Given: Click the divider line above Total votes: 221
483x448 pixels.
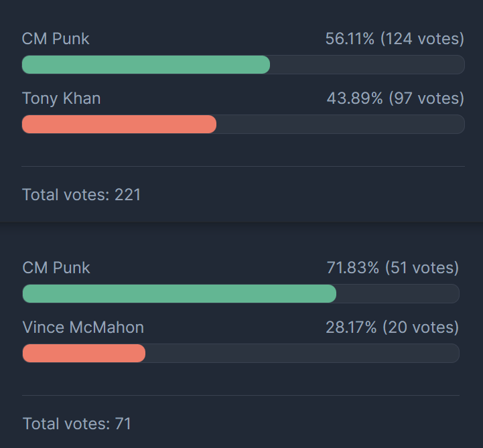Looking at the screenshot, I should pos(243,166).
